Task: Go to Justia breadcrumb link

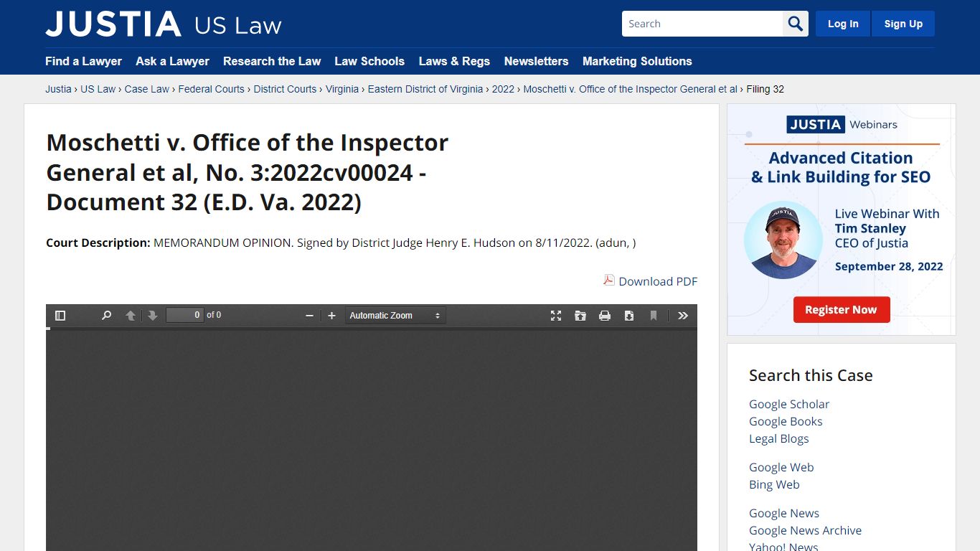Action: tap(58, 89)
